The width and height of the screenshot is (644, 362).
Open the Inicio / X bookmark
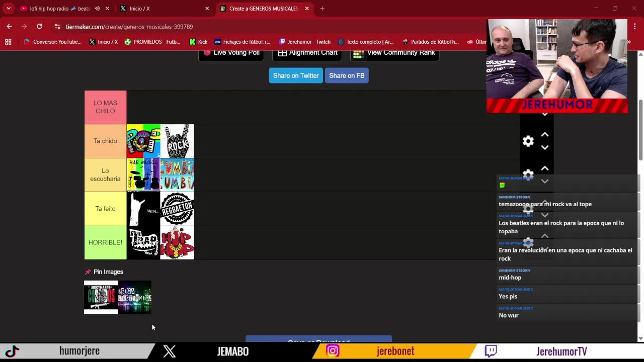pyautogui.click(x=103, y=42)
